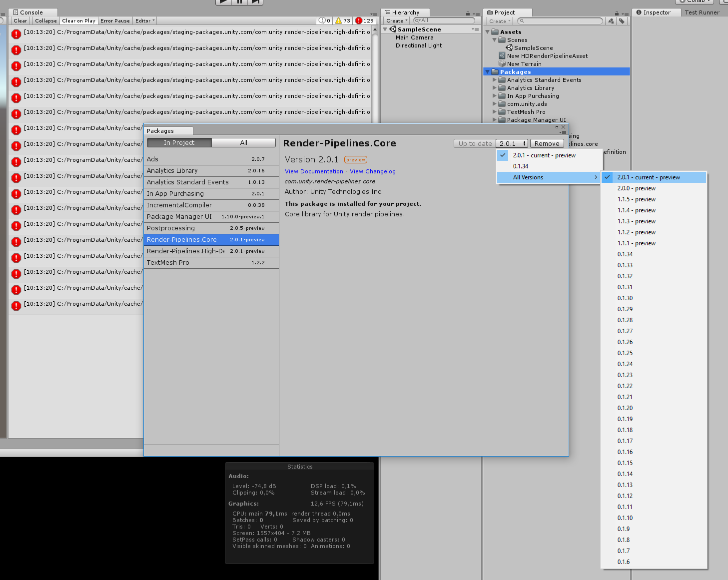
Task: Open the 2.0.1 version dropdown
Action: [512, 143]
